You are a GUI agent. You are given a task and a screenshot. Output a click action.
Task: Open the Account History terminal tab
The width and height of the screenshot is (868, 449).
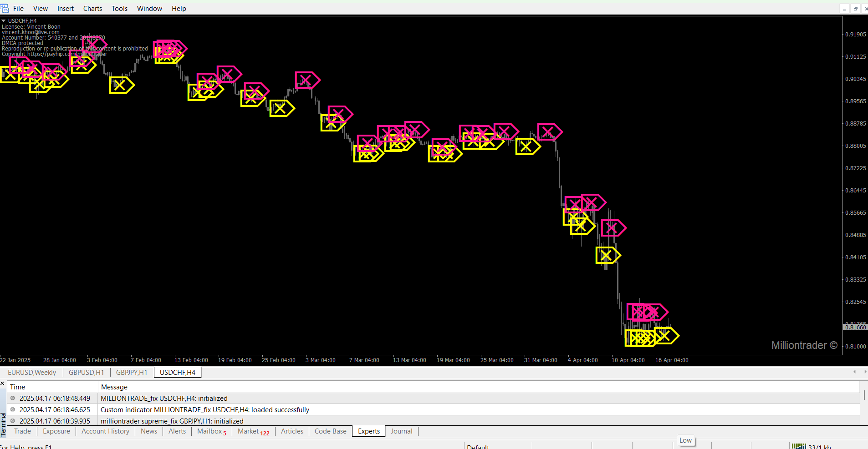click(x=105, y=431)
